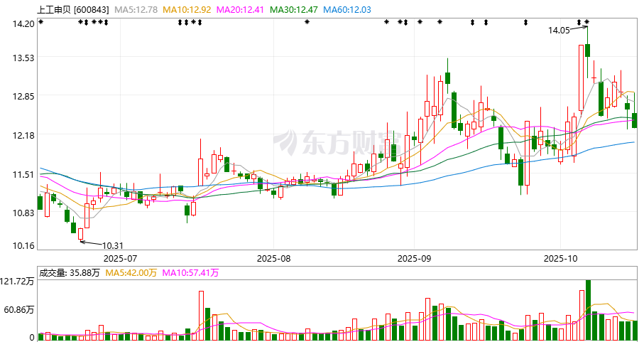Image resolution: width=644 pixels, height=342 pixels.
Task: Select the volume MA10:57.41万 legend
Action: [190, 272]
